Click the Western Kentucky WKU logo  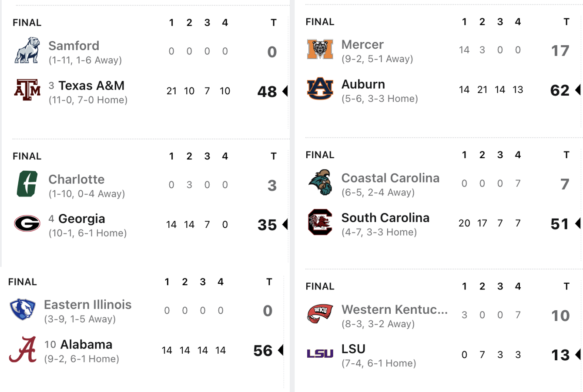320,314
